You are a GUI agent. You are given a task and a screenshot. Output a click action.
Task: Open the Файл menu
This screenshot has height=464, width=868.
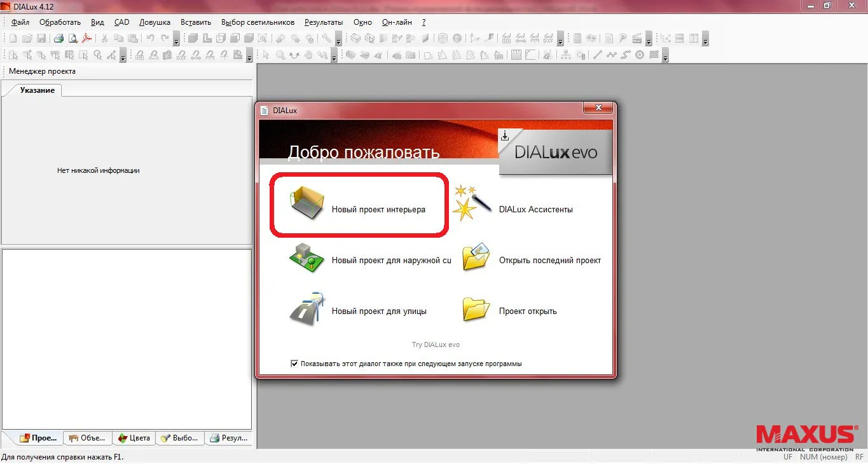point(20,22)
